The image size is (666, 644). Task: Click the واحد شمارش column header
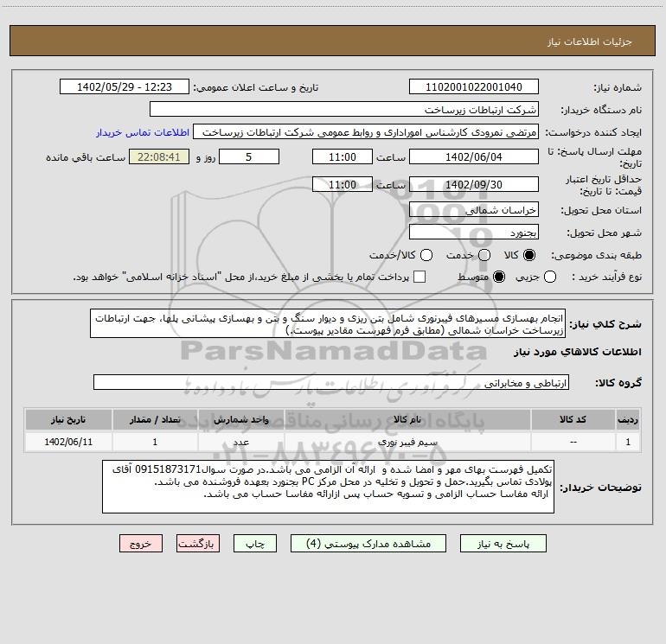(240, 420)
